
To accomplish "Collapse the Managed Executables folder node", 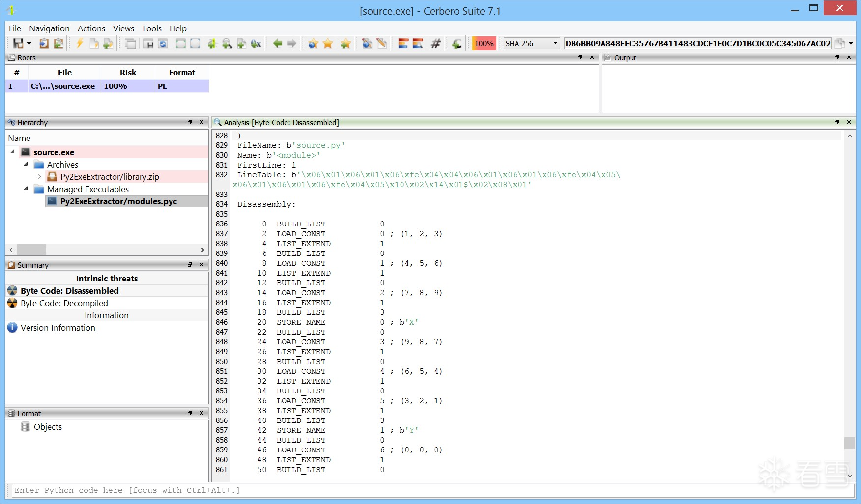I will coord(26,189).
